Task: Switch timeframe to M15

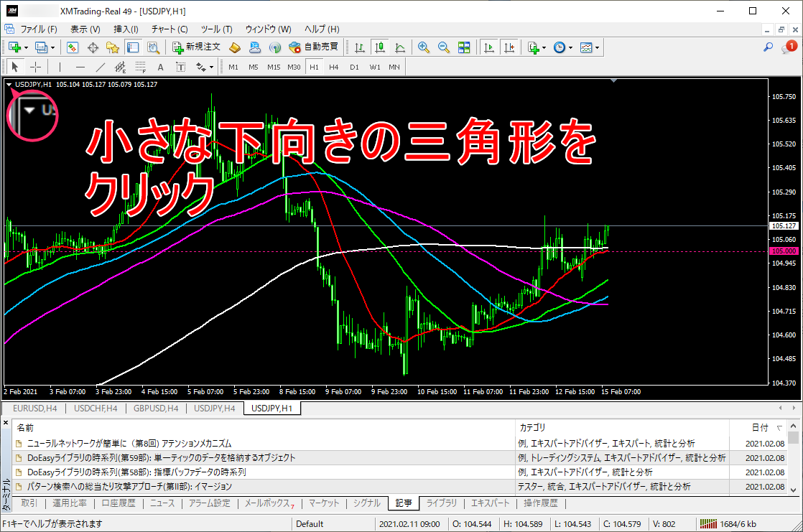Action: coord(274,67)
